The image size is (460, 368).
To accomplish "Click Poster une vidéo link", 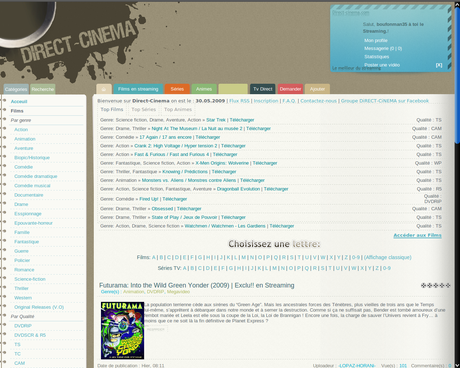I will point(382,65).
